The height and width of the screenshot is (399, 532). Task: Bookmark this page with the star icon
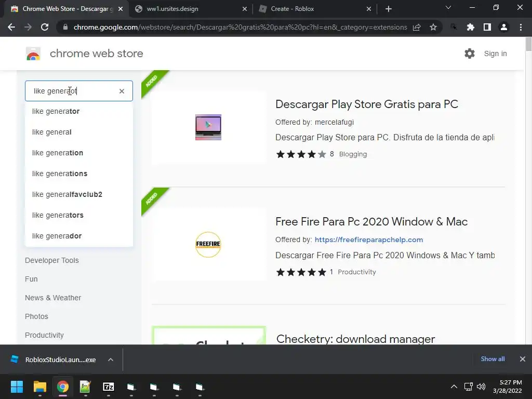click(433, 27)
